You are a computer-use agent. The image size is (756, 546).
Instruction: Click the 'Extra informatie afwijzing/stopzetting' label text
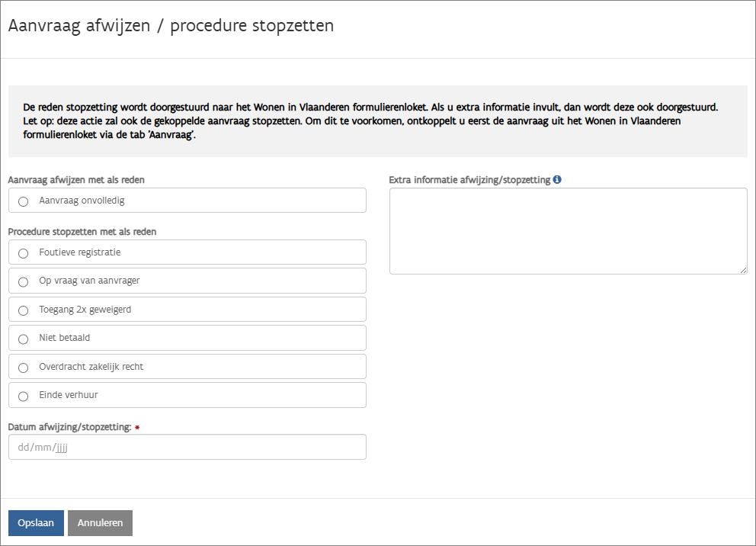coord(469,180)
